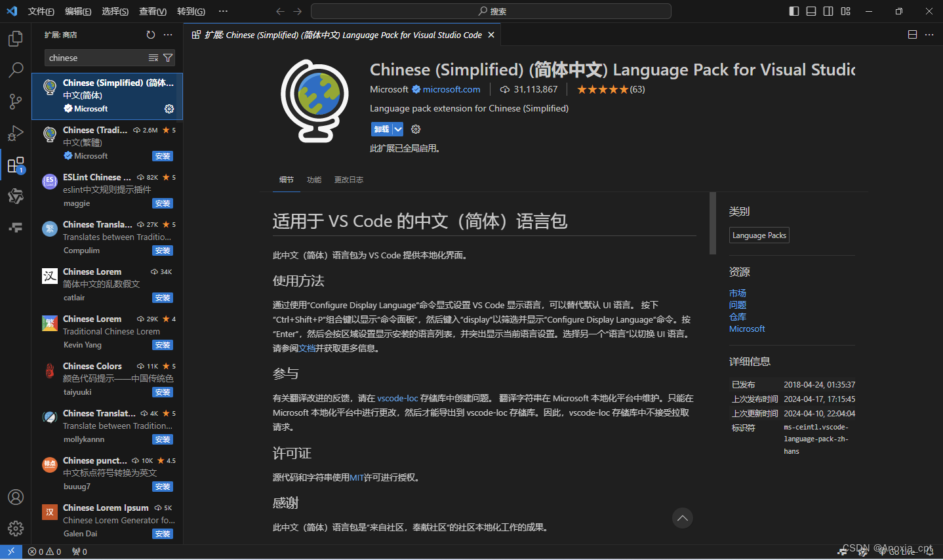Install the Chinese (Traditional) language pack

coord(162,156)
